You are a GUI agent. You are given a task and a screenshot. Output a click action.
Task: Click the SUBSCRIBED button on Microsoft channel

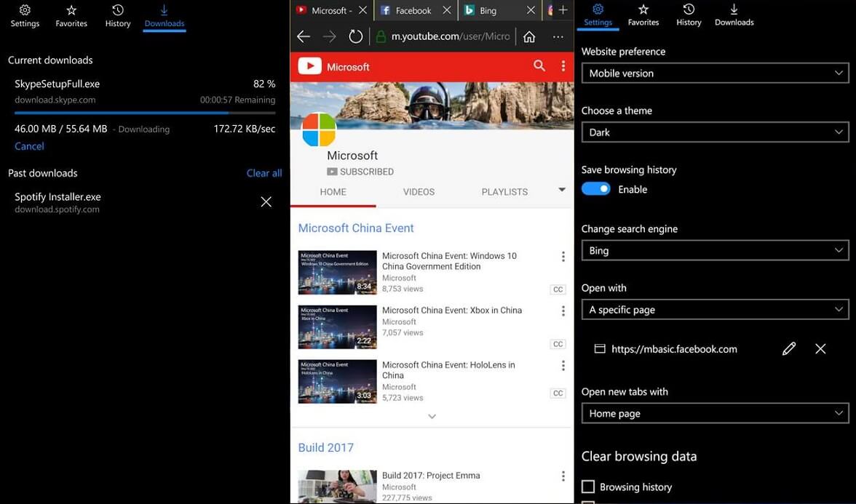click(x=360, y=172)
